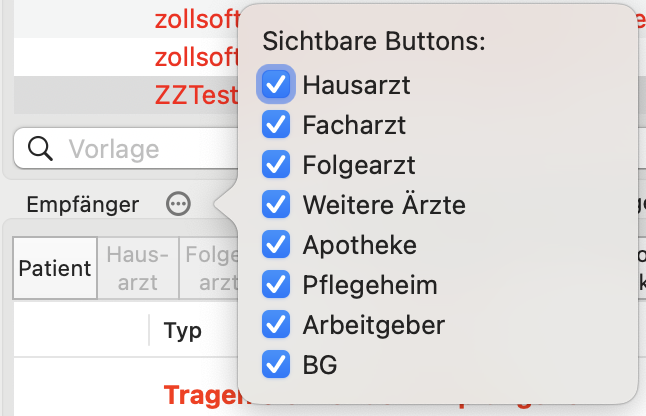Open the Empfänger ellipsis options button
Viewport: 646px width, 416px height.
pos(178,205)
